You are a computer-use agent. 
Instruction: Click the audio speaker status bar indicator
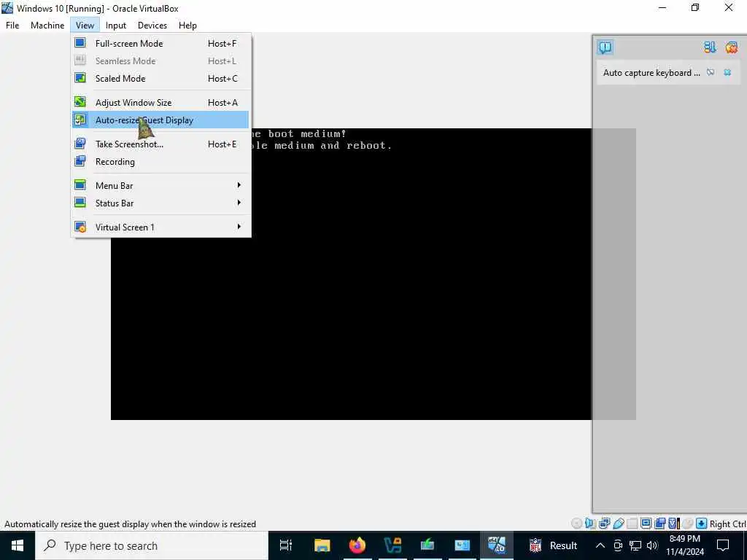pos(590,524)
